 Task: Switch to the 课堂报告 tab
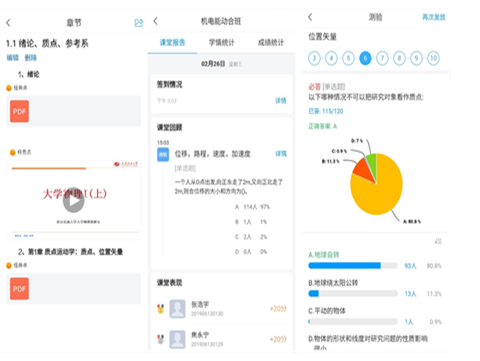tap(172, 43)
